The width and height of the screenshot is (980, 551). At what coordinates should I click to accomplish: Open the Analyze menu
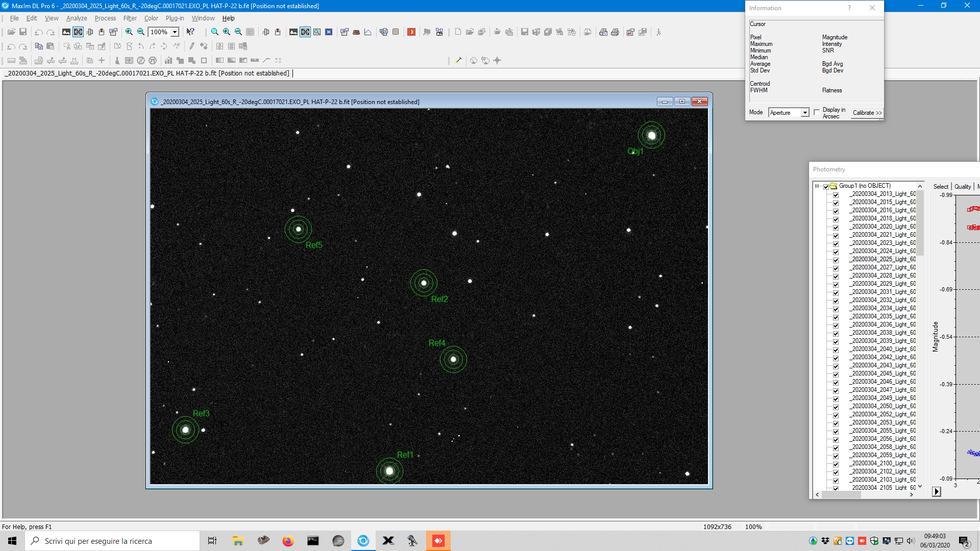click(77, 18)
